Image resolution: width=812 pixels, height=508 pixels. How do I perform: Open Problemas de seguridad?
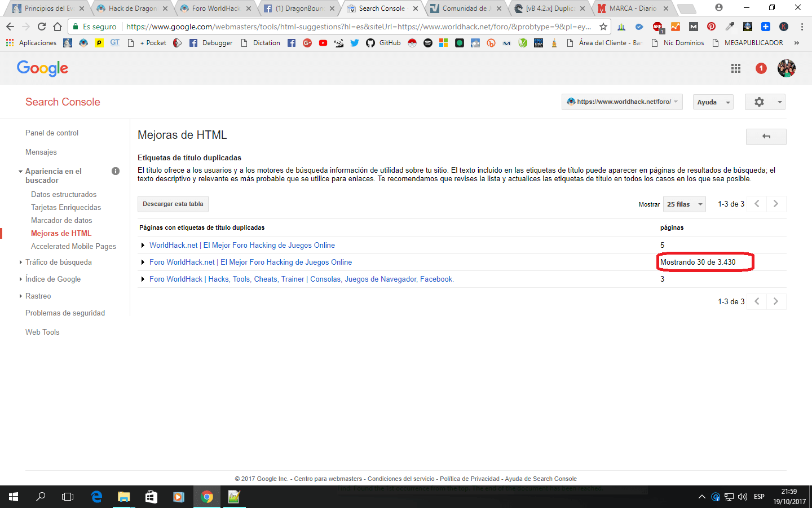65,313
